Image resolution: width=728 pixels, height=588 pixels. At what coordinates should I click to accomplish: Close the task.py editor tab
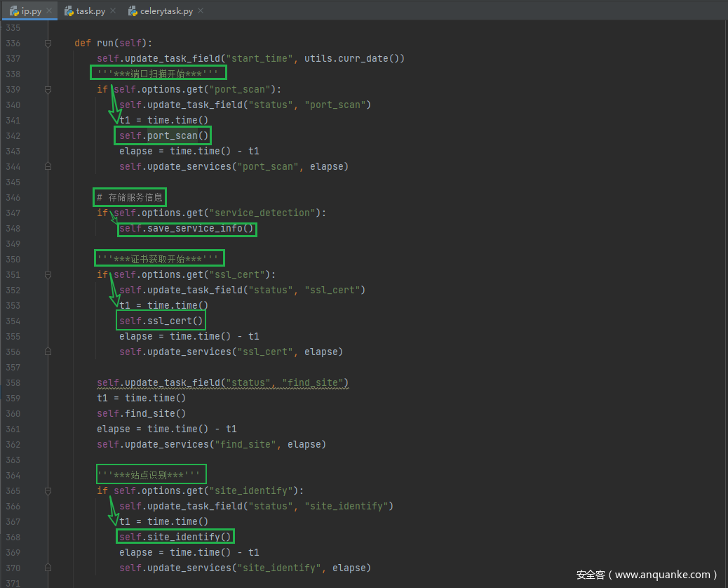pyautogui.click(x=113, y=11)
